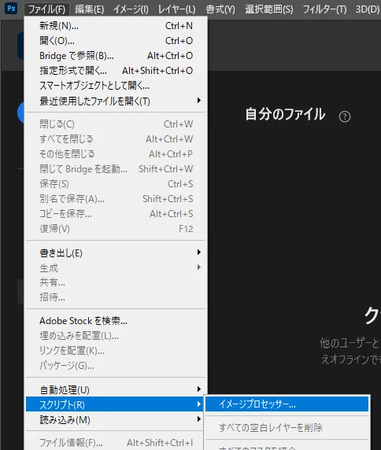Screen dimensions: 381x450
Task: Open the 書式(Y) menu
Action: [220, 9]
